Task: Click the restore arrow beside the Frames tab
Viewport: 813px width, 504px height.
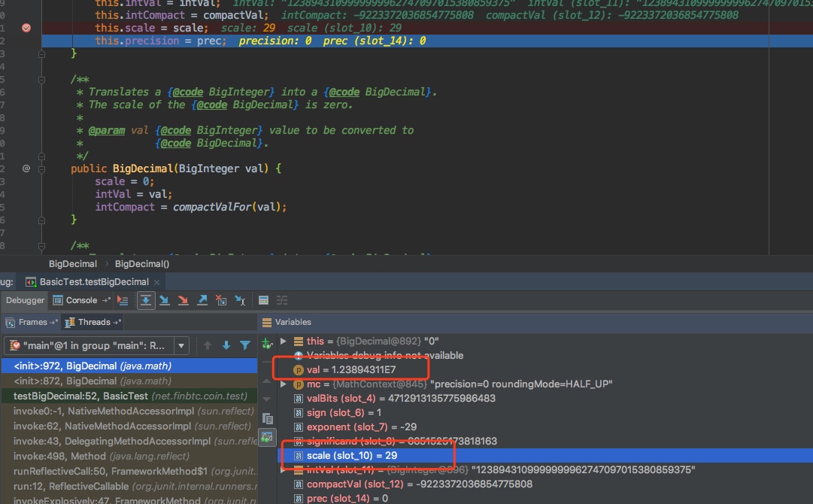Action: point(53,322)
